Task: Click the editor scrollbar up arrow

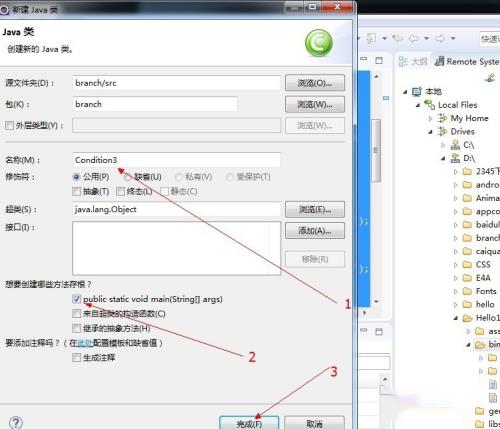Action: (x=376, y=76)
